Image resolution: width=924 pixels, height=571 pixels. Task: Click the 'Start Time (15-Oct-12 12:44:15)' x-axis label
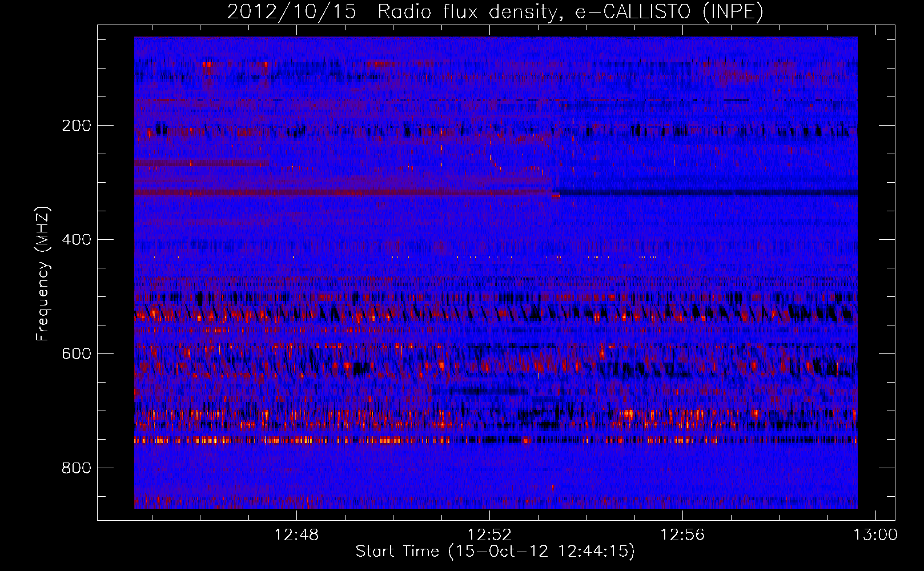(495, 552)
